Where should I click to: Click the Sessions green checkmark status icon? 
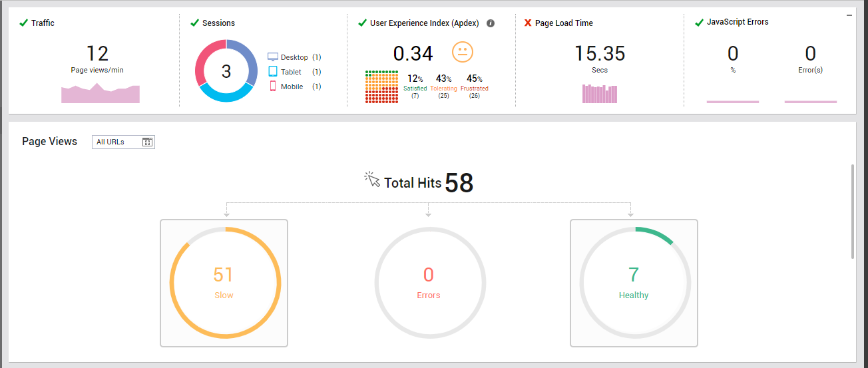(194, 23)
